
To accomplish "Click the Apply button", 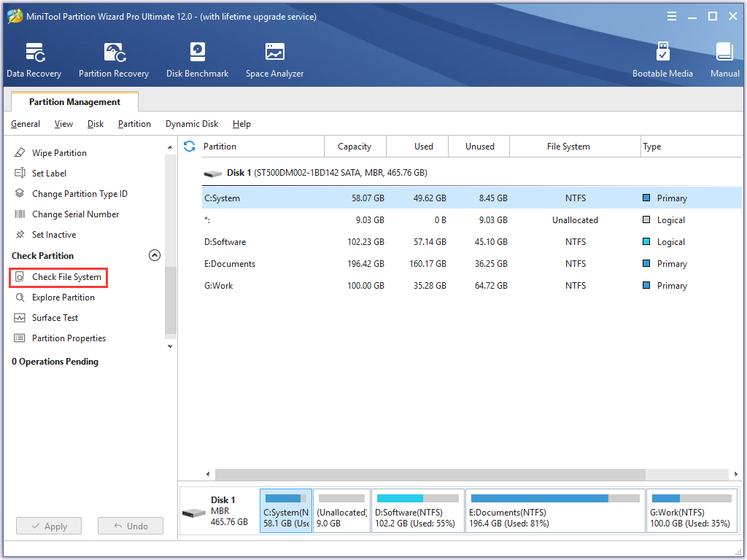I will pyautogui.click(x=49, y=526).
